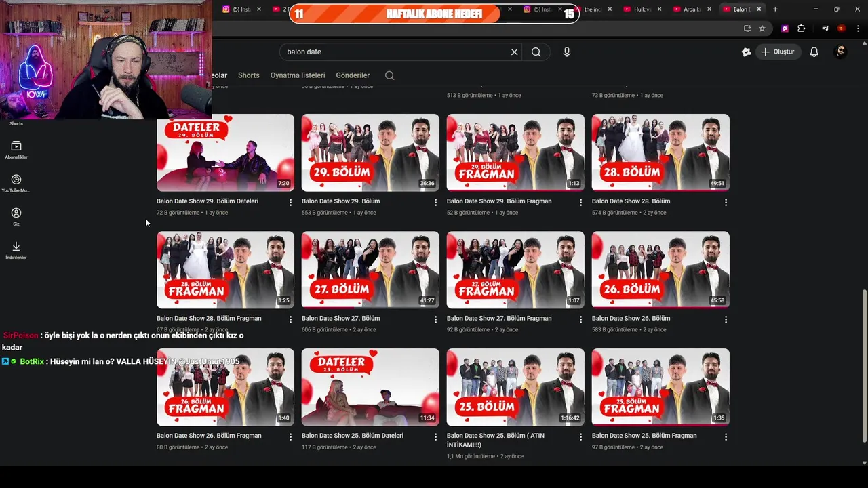Open a new browser tab with plus
Screen dimensions: 868x488
775,9
